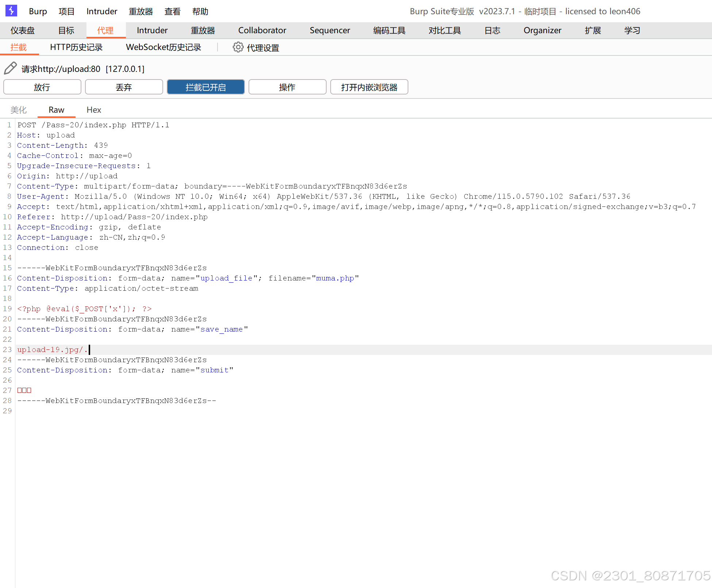Click the save_name value line upload-19.jpg/.

53,349
